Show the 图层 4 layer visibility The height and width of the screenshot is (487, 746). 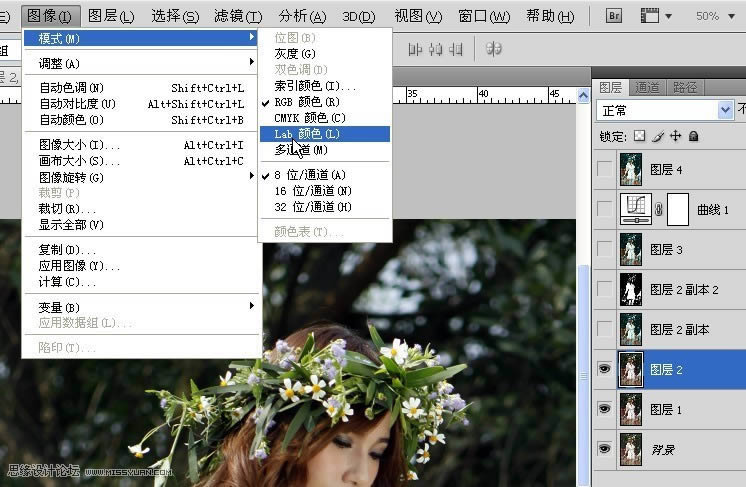point(604,169)
